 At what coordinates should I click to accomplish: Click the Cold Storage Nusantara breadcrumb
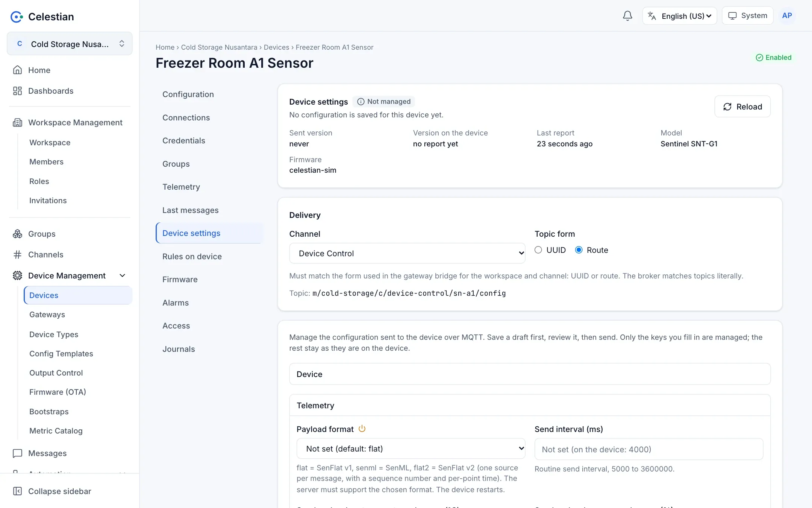point(219,47)
